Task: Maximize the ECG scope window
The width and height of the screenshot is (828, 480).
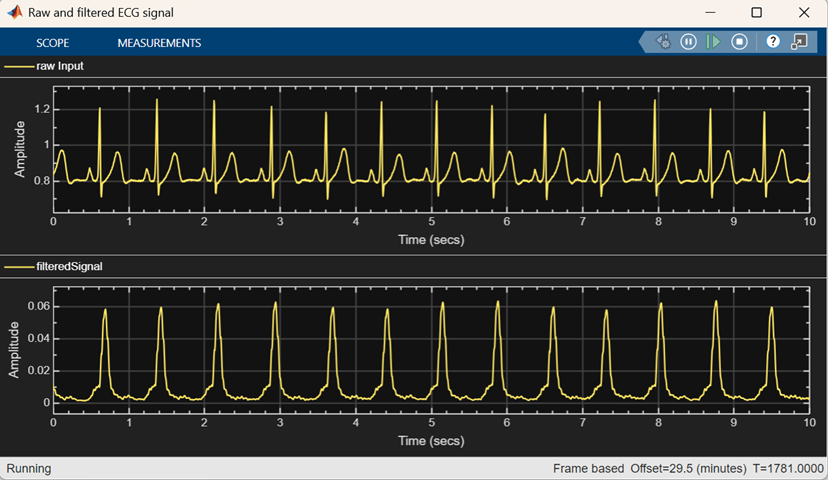Action: click(756, 13)
